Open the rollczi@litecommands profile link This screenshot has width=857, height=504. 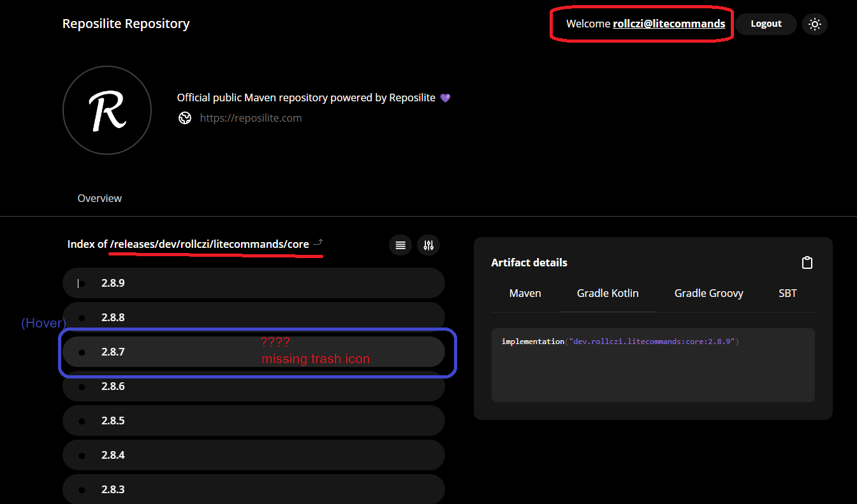[x=668, y=24]
